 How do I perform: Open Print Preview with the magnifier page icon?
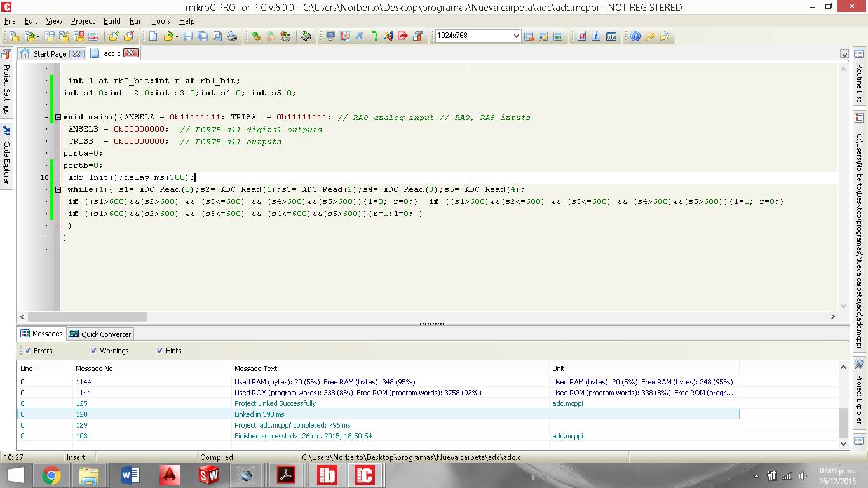pyautogui.click(x=217, y=36)
